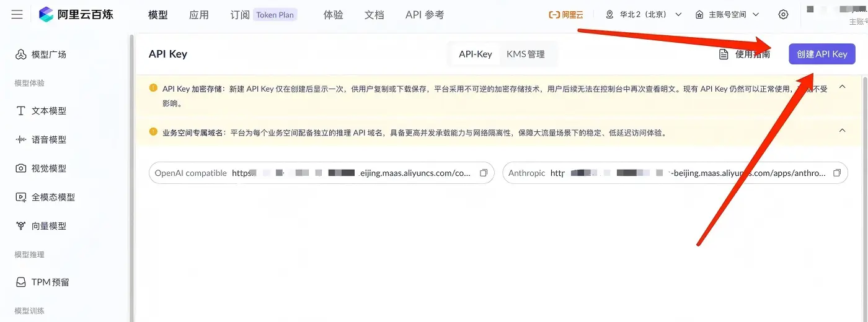Open the API 参考 tab
868x322 pixels.
pyautogui.click(x=425, y=15)
